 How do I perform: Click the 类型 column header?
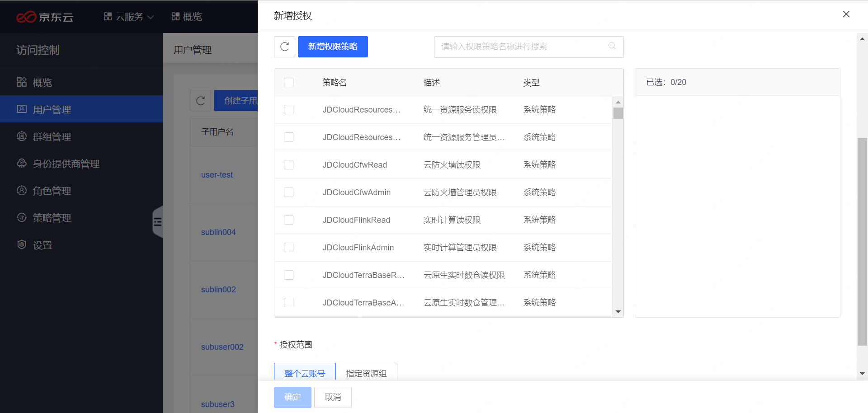click(531, 83)
